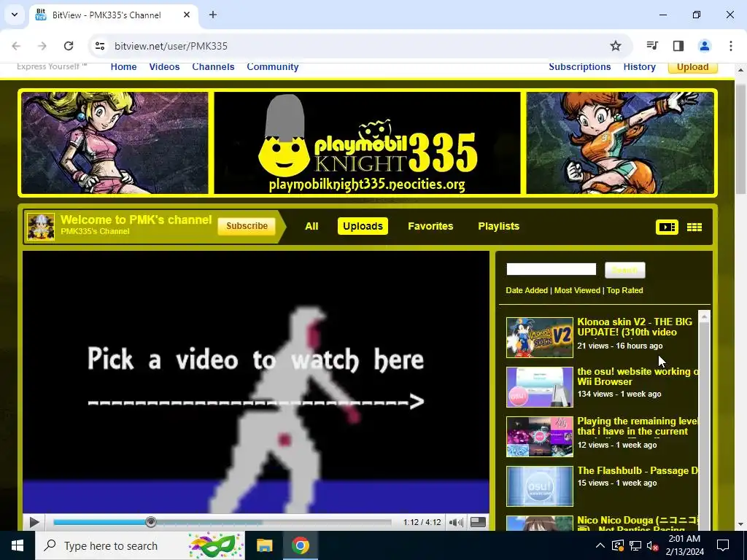Bookmark this page with the star

pyautogui.click(x=616, y=46)
